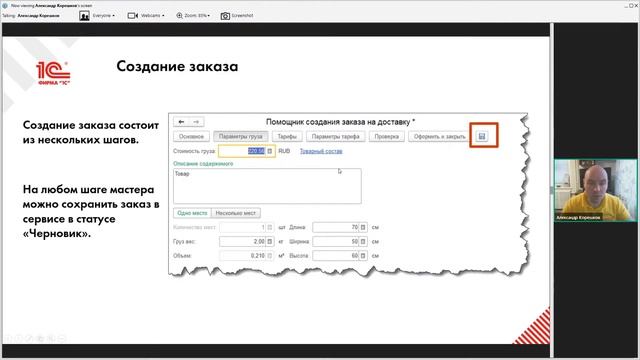The height and width of the screenshot is (360, 640).
Task: Click the back arrow in the order wizard
Action: [x=181, y=122]
